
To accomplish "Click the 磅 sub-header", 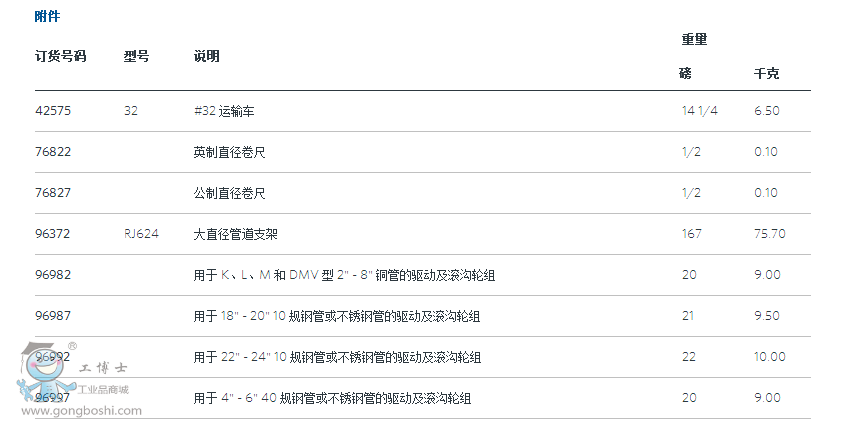I will click(685, 74).
